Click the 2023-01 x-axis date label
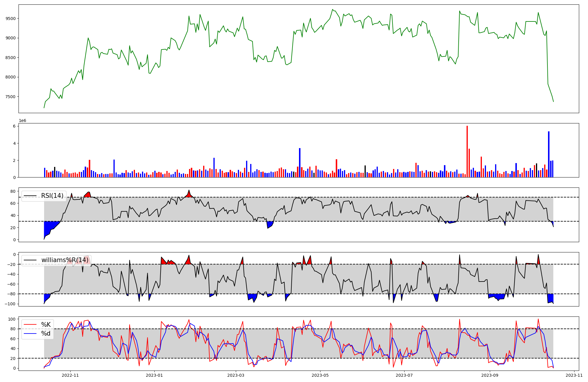 pyautogui.click(x=154, y=375)
